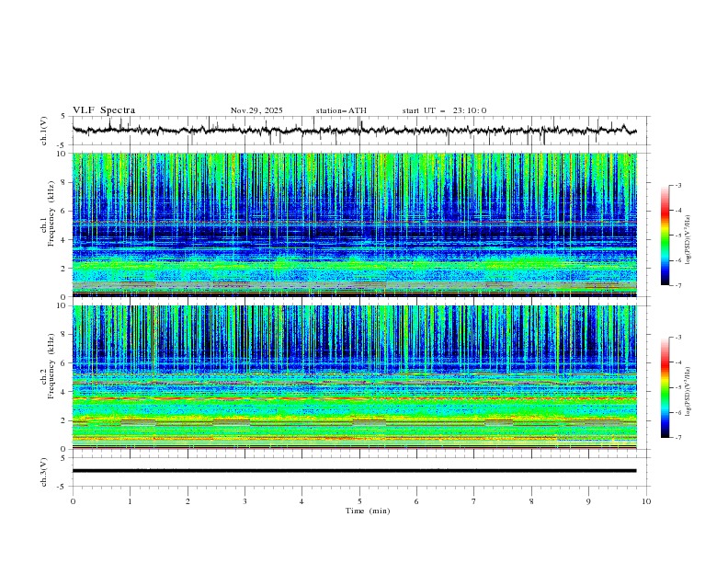728x563 pixels.
Task: Click the VLF Spectra title text
Action: pyautogui.click(x=104, y=110)
